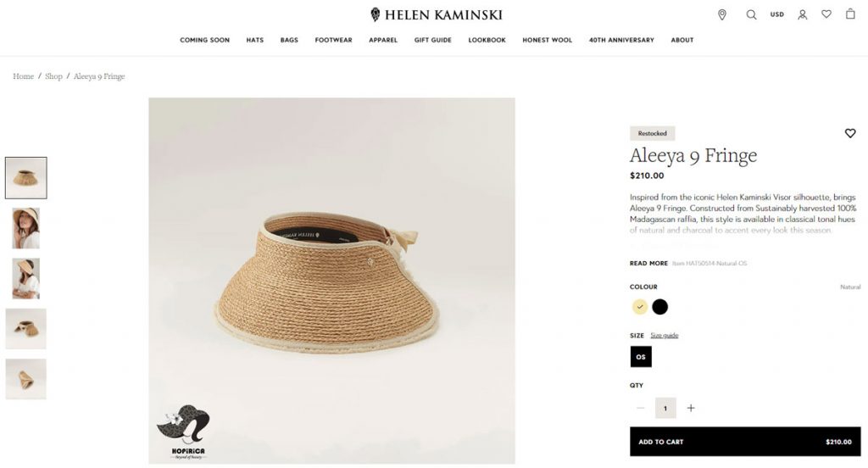Open the account profile icon
This screenshot has height=468, width=868.
802,15
